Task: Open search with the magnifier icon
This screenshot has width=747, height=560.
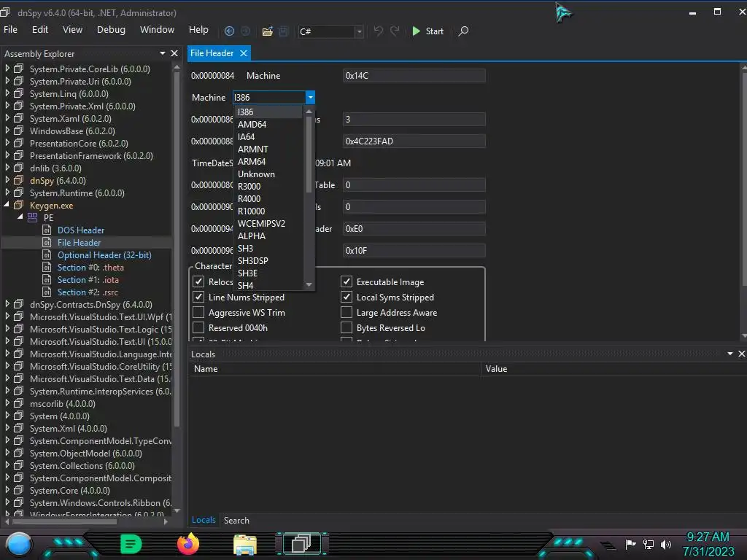Action: [463, 31]
